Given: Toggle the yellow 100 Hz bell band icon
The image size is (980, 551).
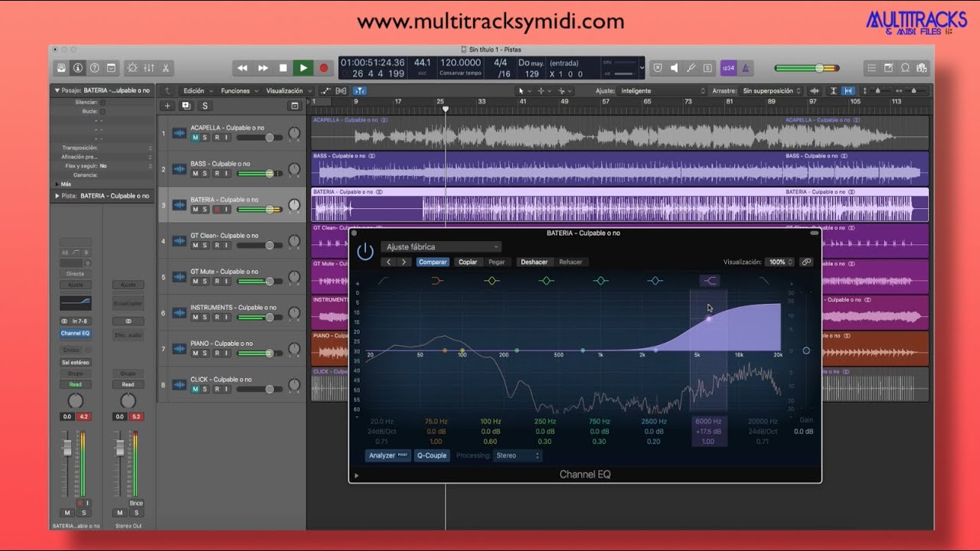Looking at the screenshot, I should (492, 281).
